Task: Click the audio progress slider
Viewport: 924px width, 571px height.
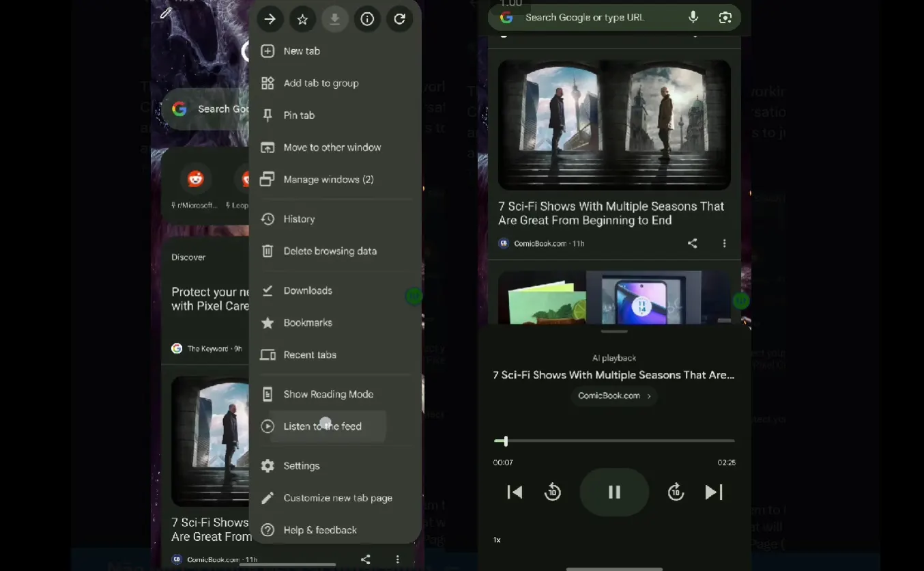Action: 614,441
